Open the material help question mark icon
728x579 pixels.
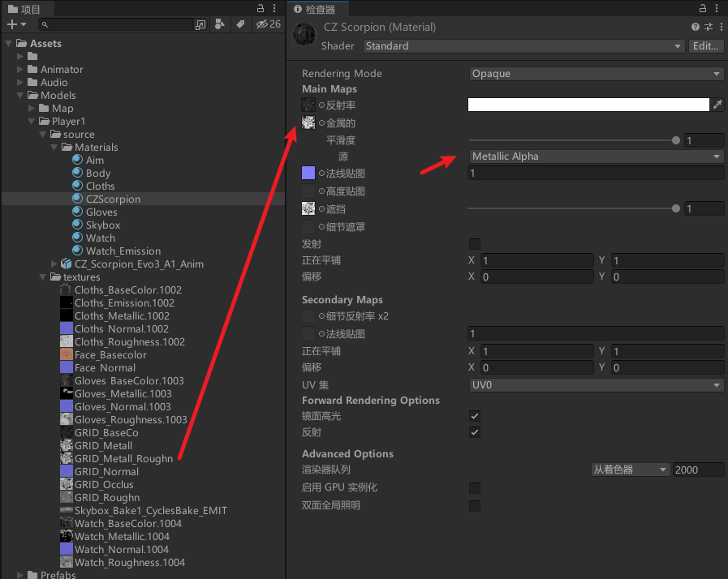pyautogui.click(x=695, y=27)
